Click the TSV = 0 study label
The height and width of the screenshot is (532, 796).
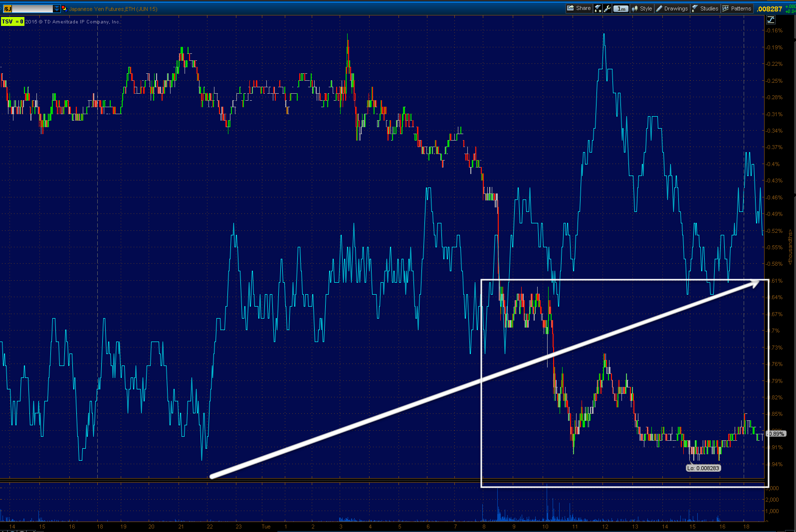[x=12, y=21]
